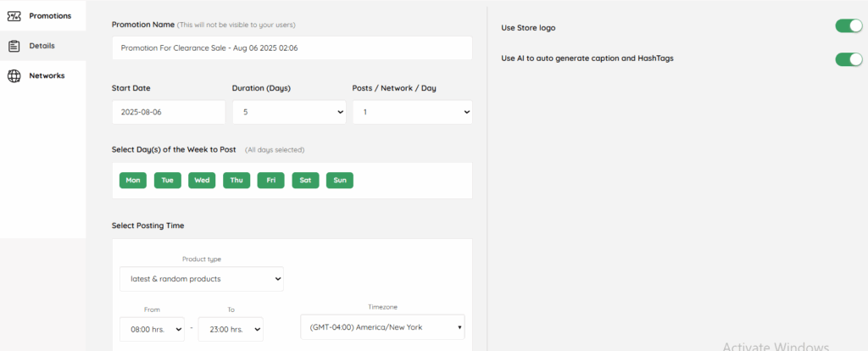Click the Promotions ticket icon

14,15
